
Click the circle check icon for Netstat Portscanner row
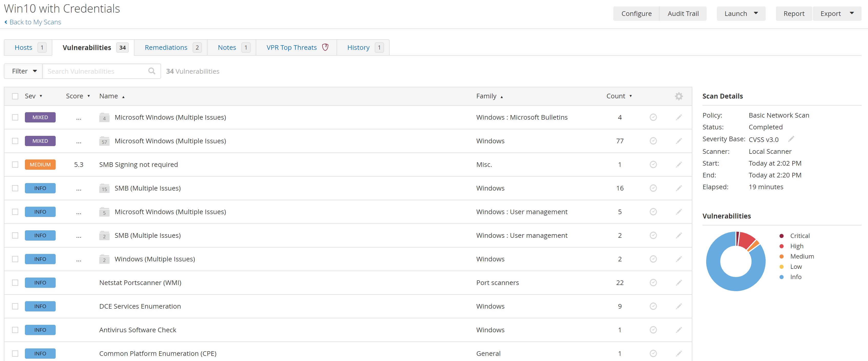(653, 283)
